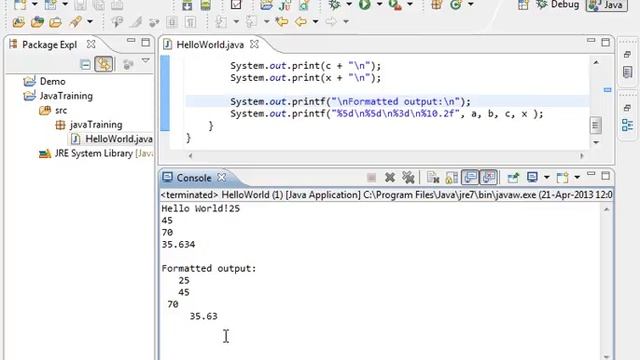The image size is (640, 360).
Task: Click the Console scroll up arrow
Action: coord(606,209)
